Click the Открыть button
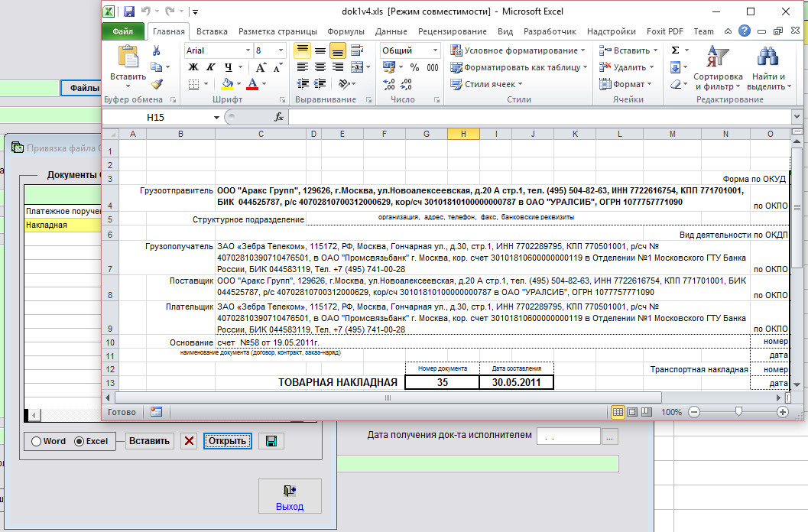 pos(227,441)
